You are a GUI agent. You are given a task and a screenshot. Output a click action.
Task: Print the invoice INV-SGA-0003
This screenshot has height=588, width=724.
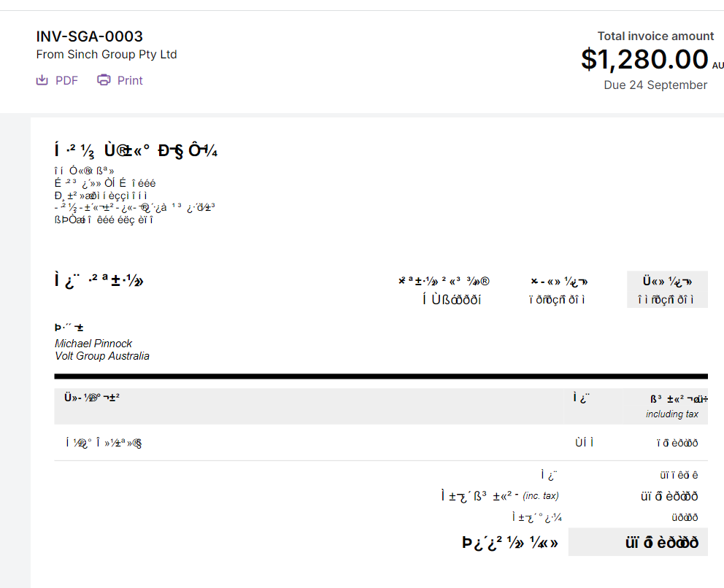coord(120,80)
